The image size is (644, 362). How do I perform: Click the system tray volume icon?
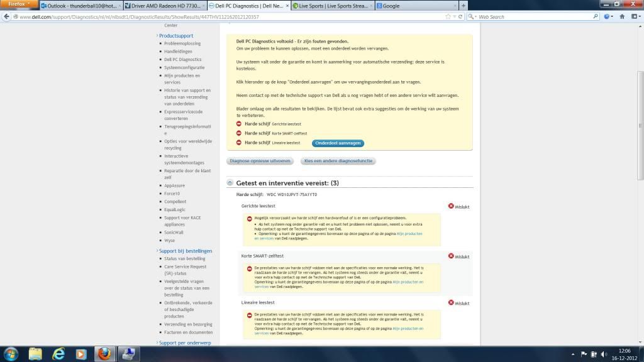pyautogui.click(x=602, y=354)
